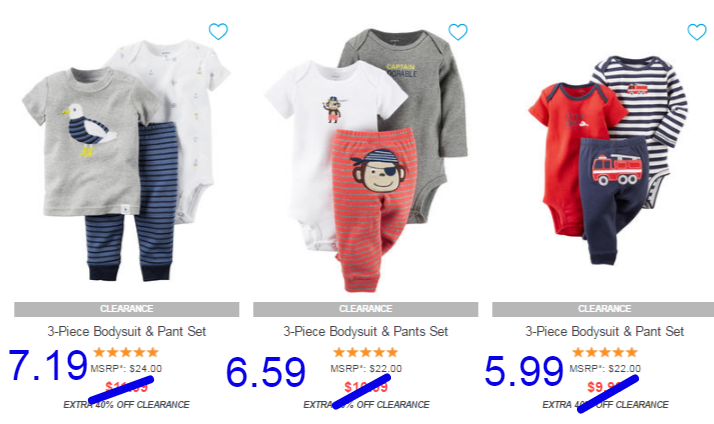The image size is (714, 424).
Task: Click 'EXTRA 40% OFF CLEARANCE' under seagull set
Action: [x=127, y=404]
